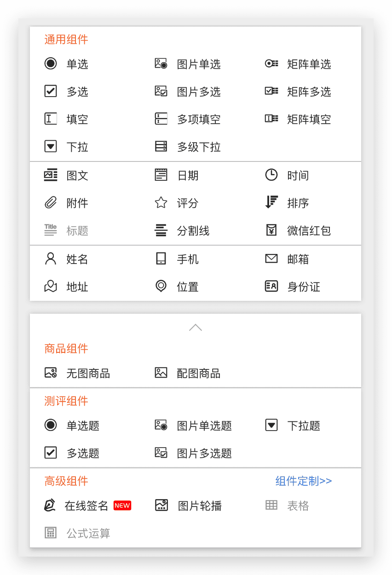Collapse the panel with the up chevron
This screenshot has width=392, height=575.
[196, 328]
